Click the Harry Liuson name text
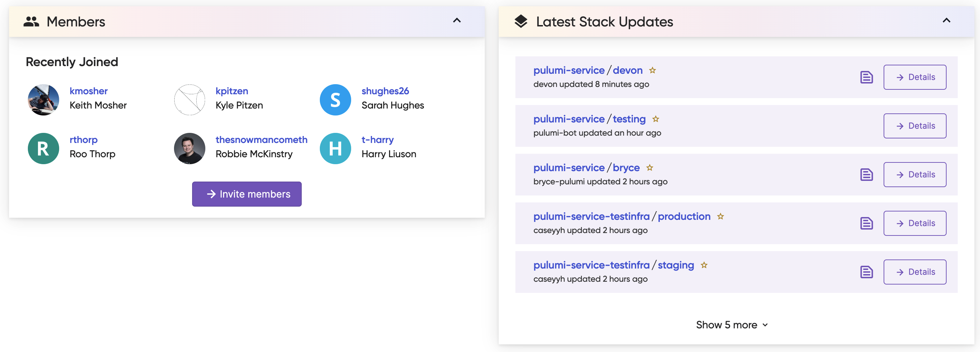980x352 pixels. pyautogui.click(x=389, y=154)
